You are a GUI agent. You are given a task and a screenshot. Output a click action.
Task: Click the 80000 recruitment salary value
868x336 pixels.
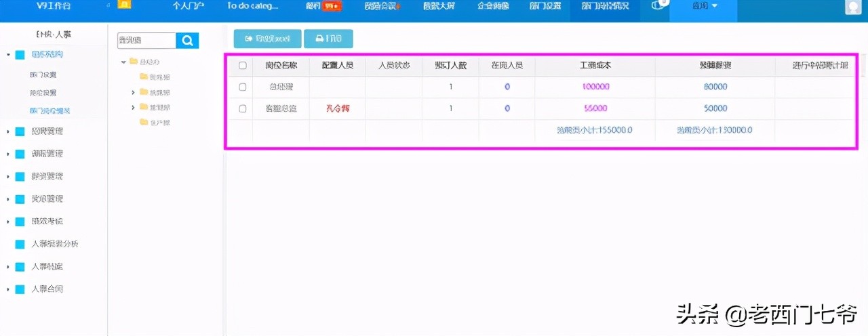[715, 87]
